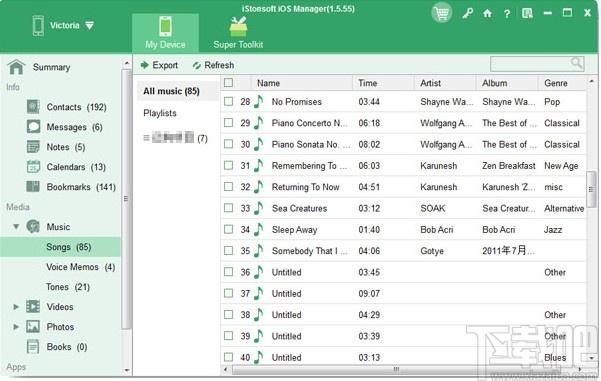
Task: Click the Export button label
Action: (165, 65)
